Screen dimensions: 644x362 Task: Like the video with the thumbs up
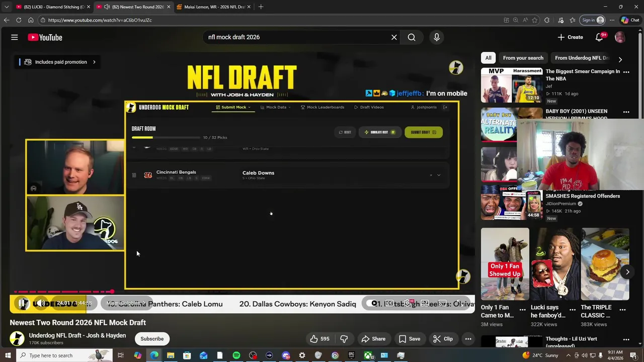pos(319,339)
